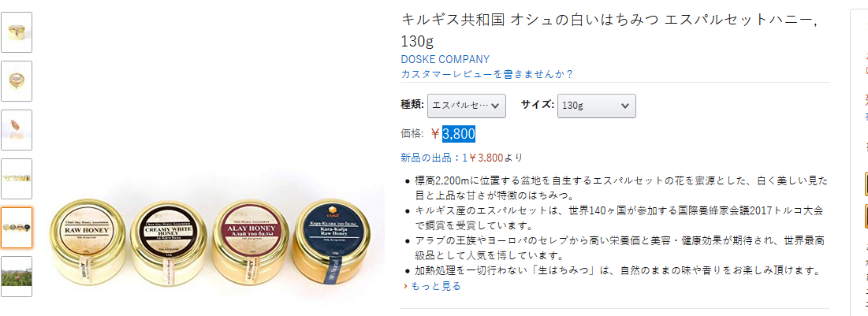Click the chevron arrow of the サイズ dropdown
This screenshot has height=316, width=868.
click(x=625, y=106)
